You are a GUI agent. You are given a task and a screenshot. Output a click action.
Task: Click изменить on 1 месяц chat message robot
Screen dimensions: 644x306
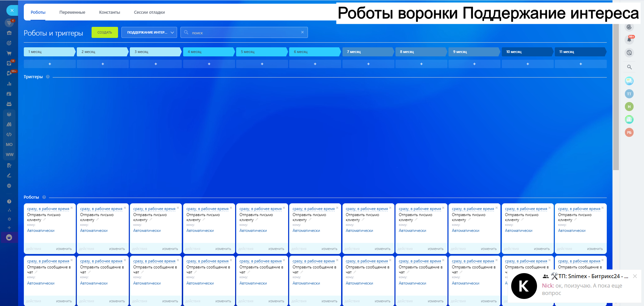[64, 301]
